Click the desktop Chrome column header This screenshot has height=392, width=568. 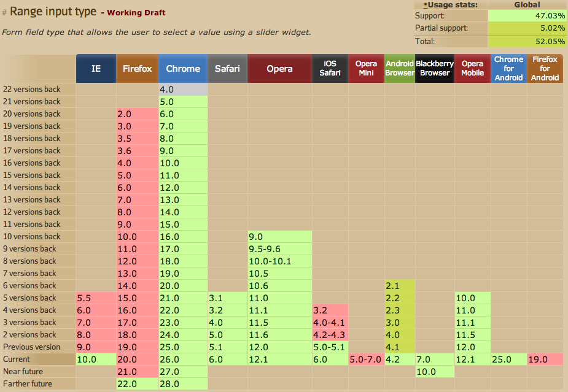[183, 69]
